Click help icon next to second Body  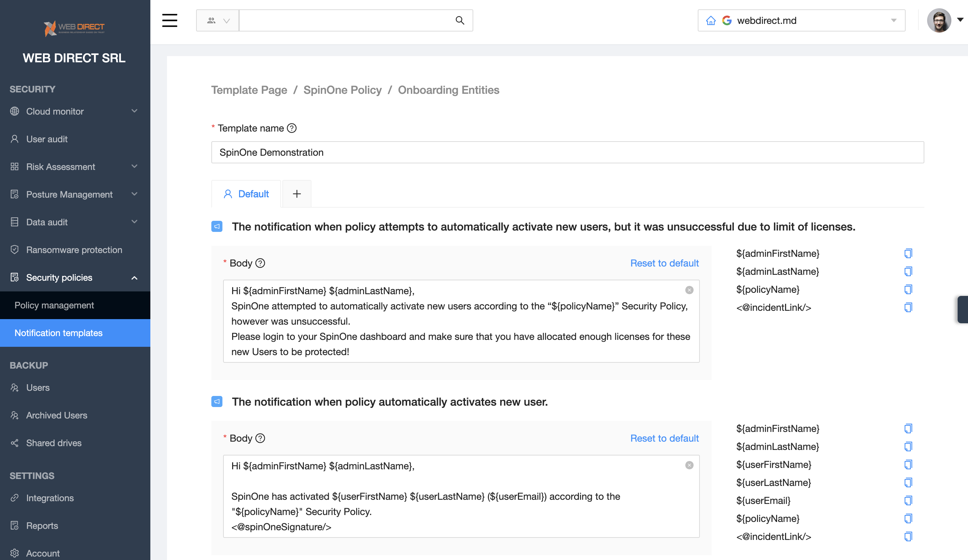pyautogui.click(x=260, y=438)
